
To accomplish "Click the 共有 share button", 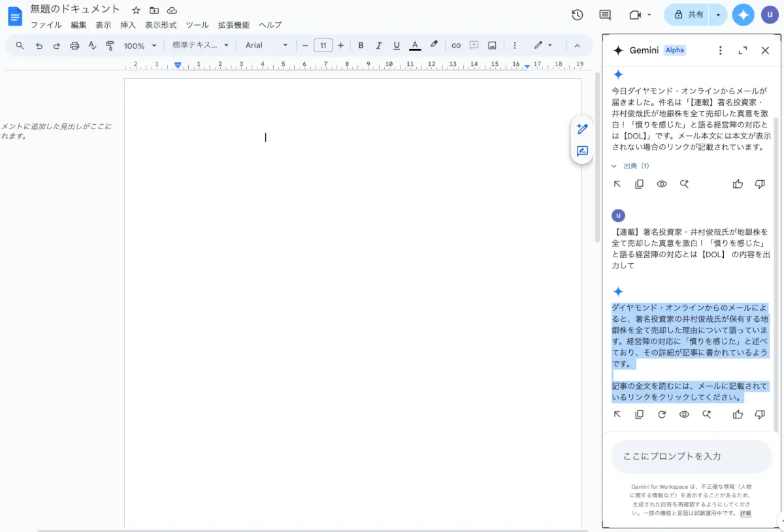I will (x=687, y=14).
